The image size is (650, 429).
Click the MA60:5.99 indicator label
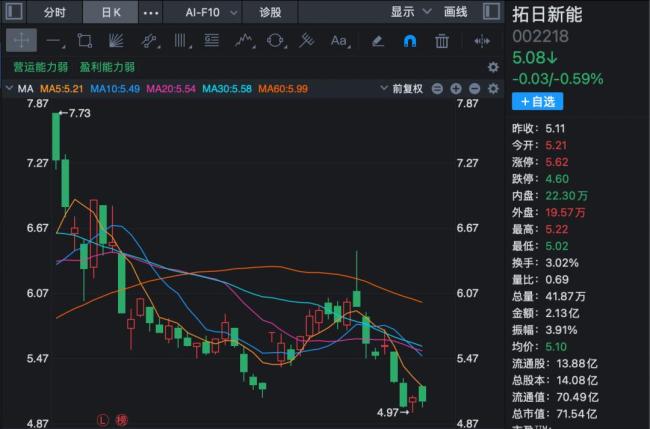(283, 88)
